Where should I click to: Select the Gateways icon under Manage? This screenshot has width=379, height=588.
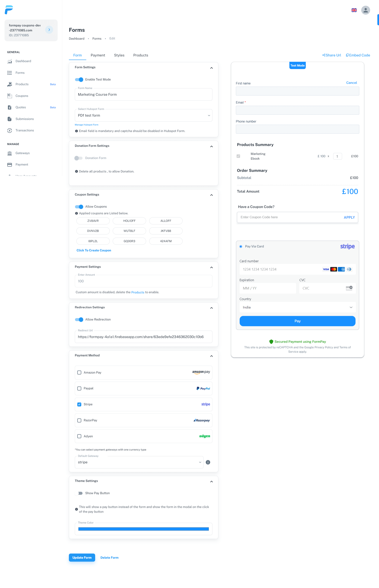pyautogui.click(x=10, y=153)
